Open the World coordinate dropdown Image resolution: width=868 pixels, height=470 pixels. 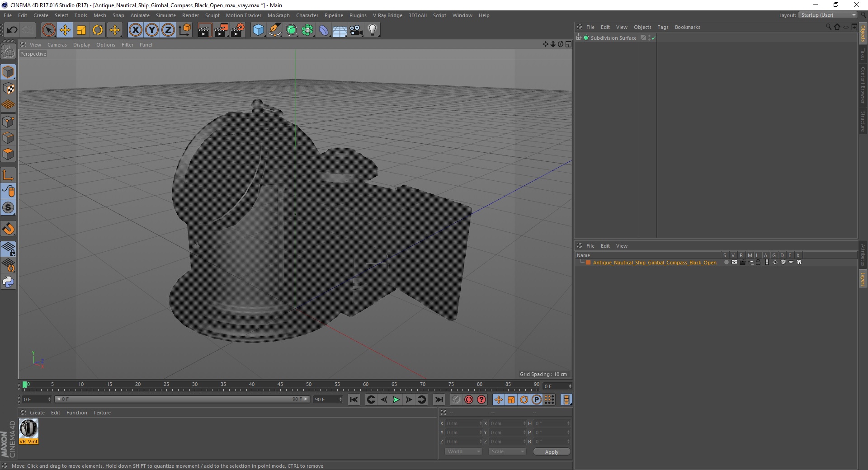(x=463, y=451)
